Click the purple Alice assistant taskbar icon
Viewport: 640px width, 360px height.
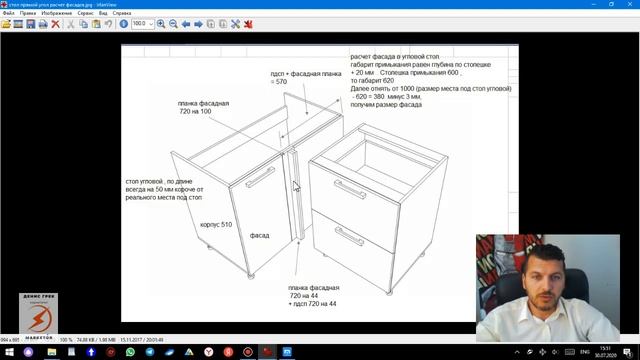pyautogui.click(x=28, y=352)
